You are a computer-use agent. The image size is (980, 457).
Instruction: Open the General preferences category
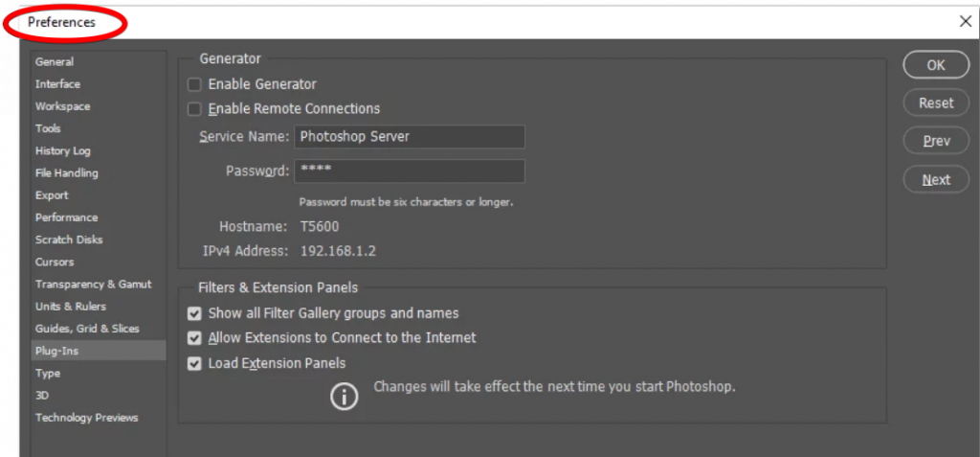(55, 61)
